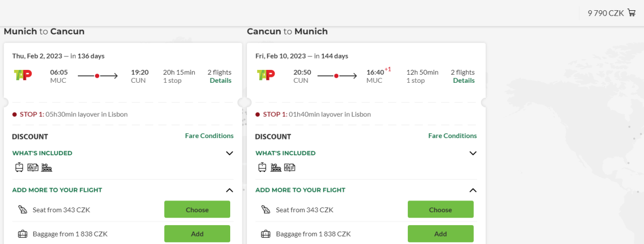
Task: Click the seat icon in Cancun to Munich card
Action: (x=266, y=210)
